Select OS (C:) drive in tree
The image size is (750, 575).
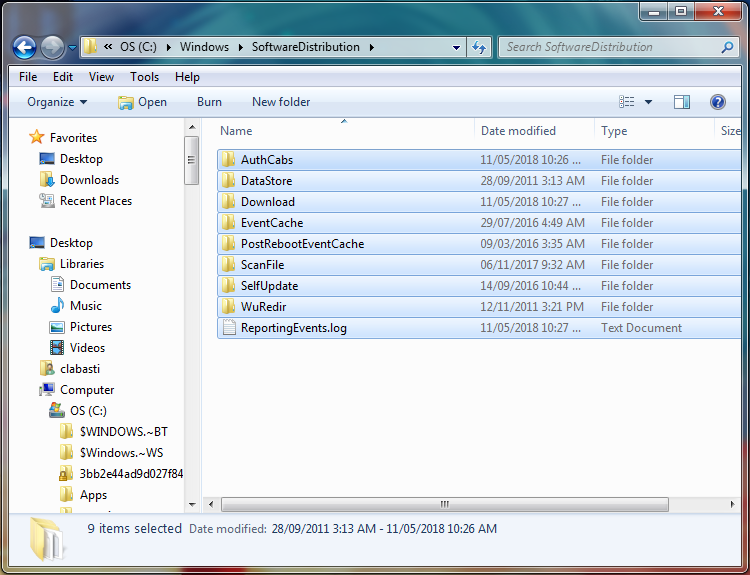click(x=78, y=411)
